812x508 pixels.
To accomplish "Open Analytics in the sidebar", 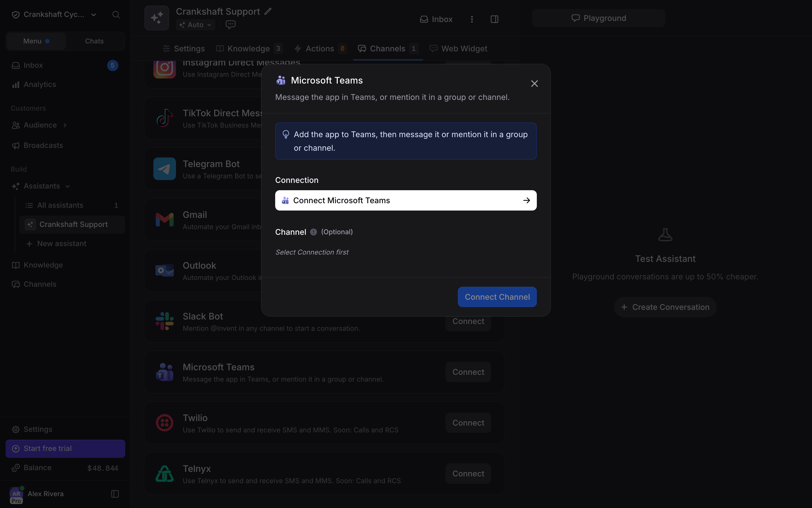I will [x=65, y=84].
